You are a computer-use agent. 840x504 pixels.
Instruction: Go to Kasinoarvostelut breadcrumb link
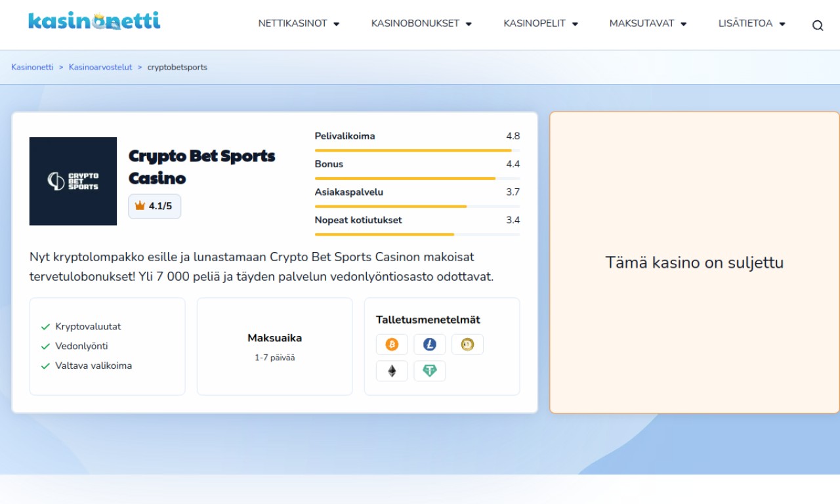tap(100, 67)
